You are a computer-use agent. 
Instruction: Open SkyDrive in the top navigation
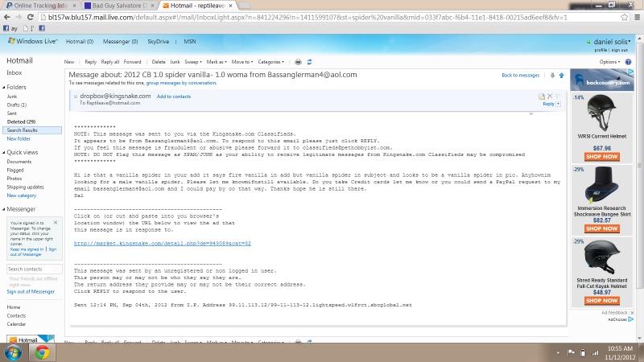pos(158,42)
